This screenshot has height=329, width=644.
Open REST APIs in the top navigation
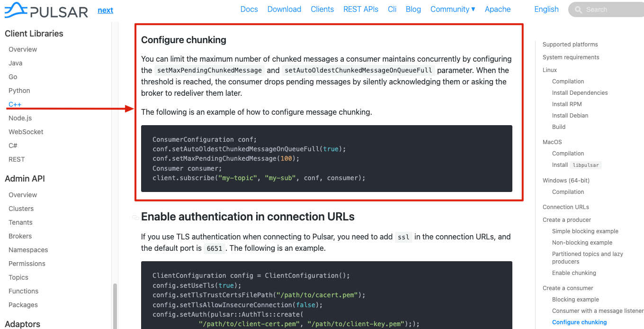[x=361, y=9]
